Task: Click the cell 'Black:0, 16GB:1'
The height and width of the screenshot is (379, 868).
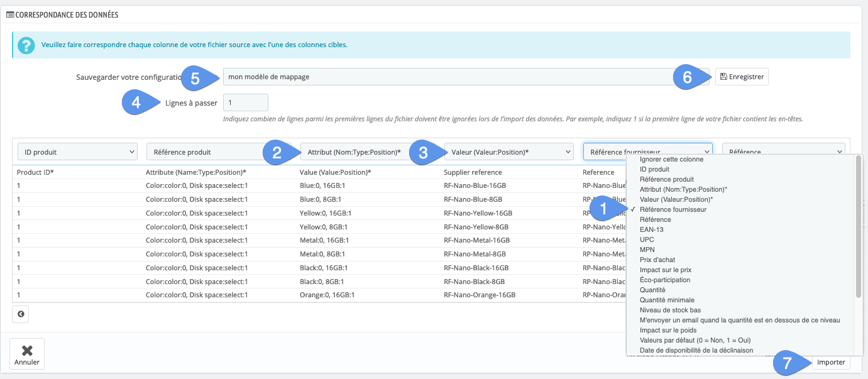Action: (324, 268)
